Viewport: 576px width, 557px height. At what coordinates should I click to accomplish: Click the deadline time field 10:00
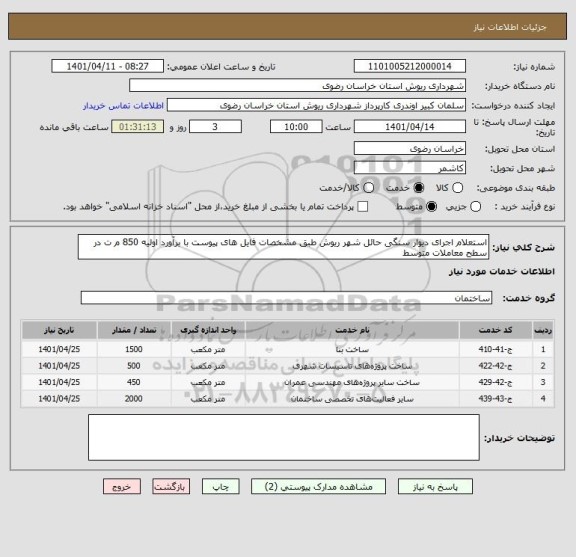[296, 127]
